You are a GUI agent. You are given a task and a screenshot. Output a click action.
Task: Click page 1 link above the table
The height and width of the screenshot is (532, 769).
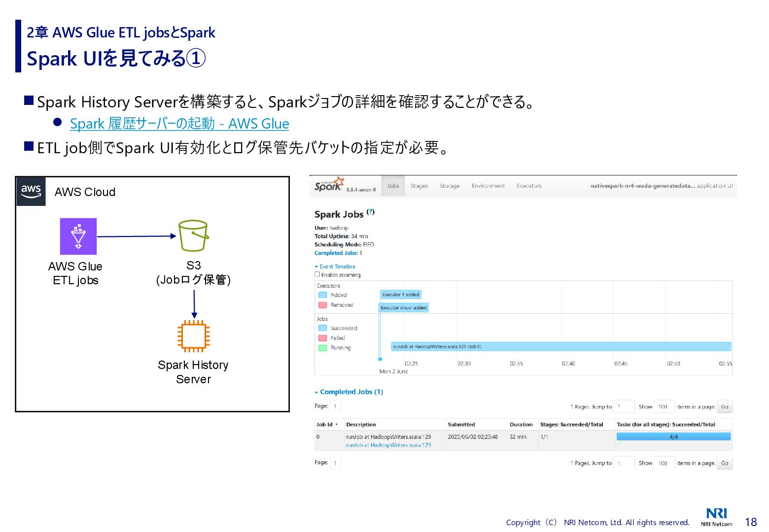pyautogui.click(x=335, y=407)
